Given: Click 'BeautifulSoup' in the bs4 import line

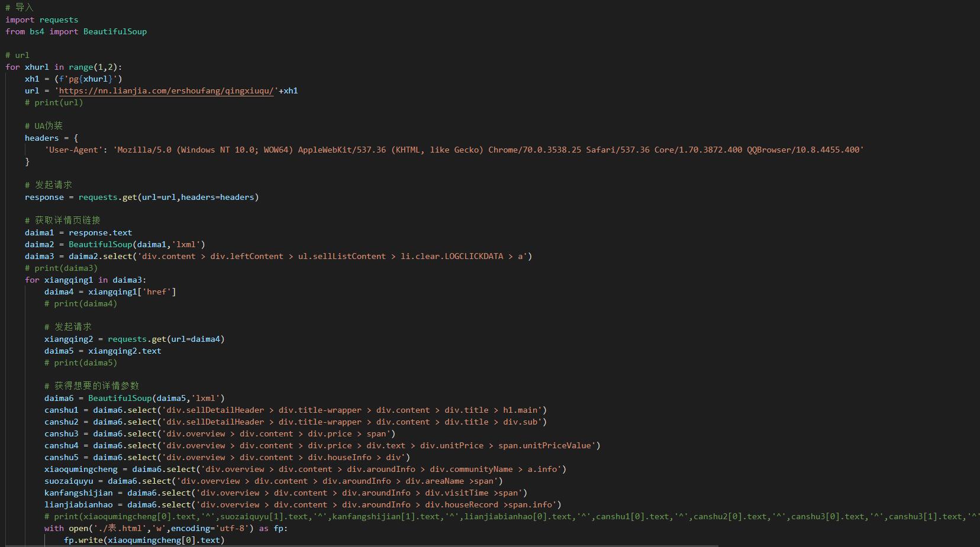Looking at the screenshot, I should point(115,31).
